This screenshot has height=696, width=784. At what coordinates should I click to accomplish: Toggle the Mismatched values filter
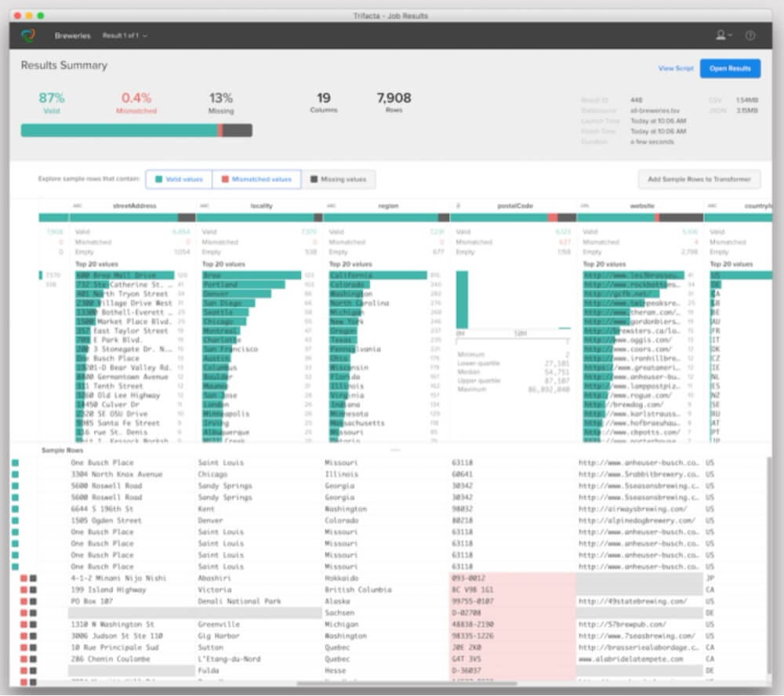tap(256, 179)
